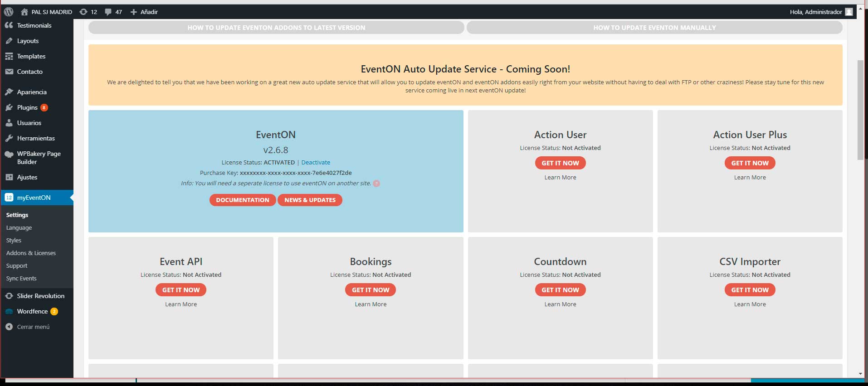Click the Wordfence shield icon
This screenshot has width=868, height=386.
pyautogui.click(x=9, y=312)
